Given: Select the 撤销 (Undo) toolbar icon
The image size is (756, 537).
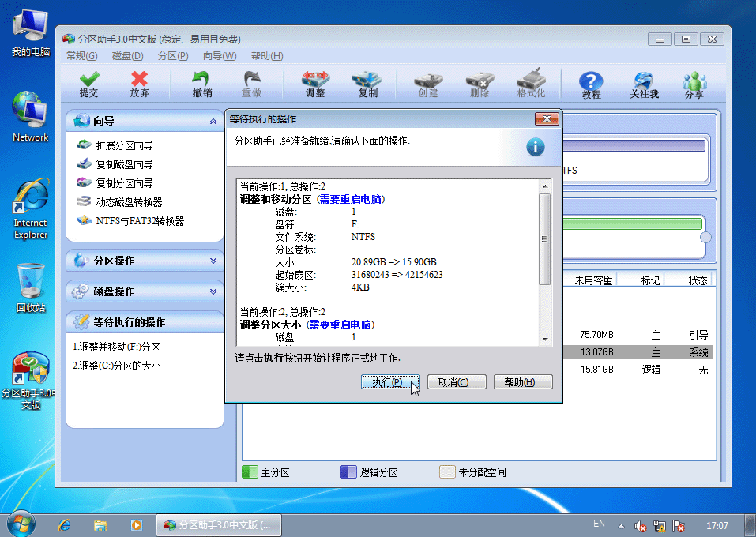Looking at the screenshot, I should tap(205, 84).
